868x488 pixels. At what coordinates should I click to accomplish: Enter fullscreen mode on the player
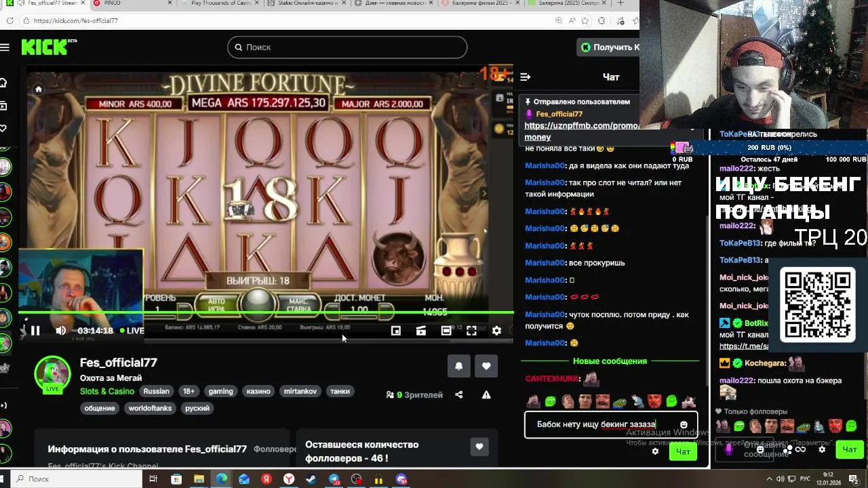(x=471, y=331)
